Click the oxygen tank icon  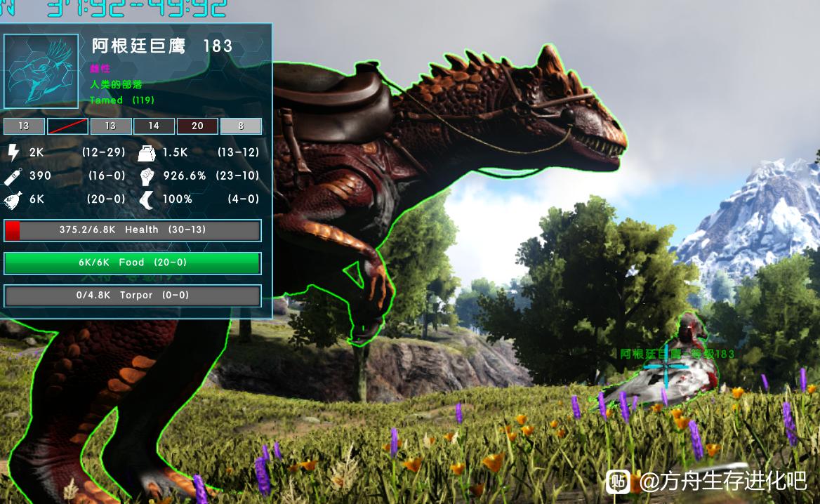coord(13,177)
